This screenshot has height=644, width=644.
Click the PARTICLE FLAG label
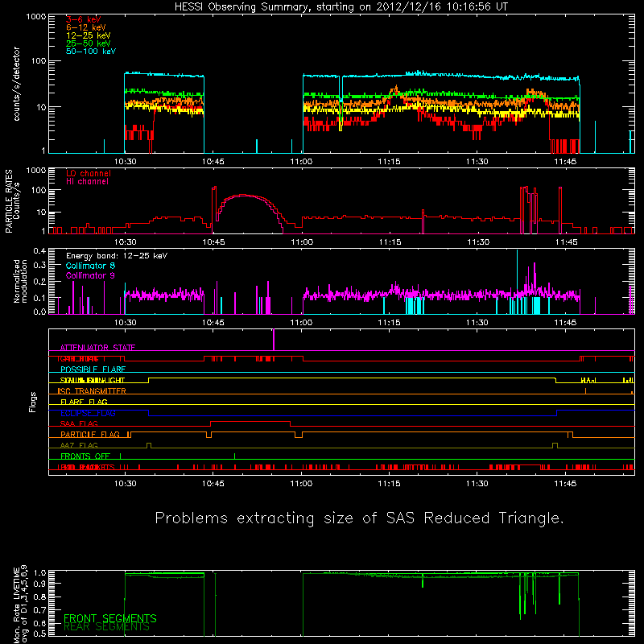coord(90,435)
